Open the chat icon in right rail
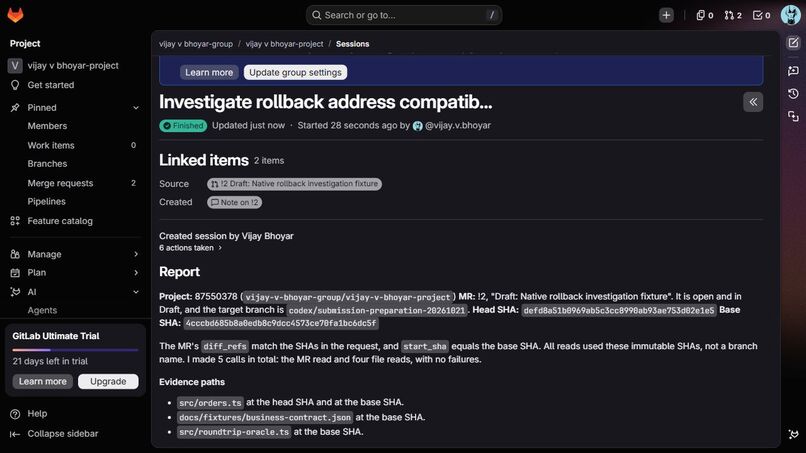 793,70
